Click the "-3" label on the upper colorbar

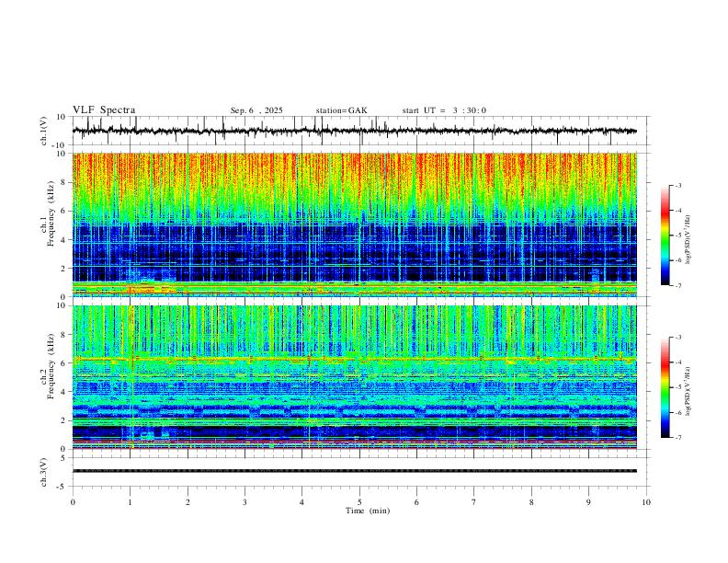pos(677,185)
